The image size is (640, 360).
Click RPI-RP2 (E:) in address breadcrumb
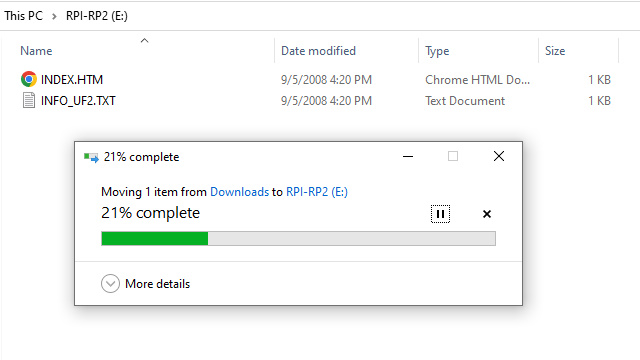click(x=97, y=16)
